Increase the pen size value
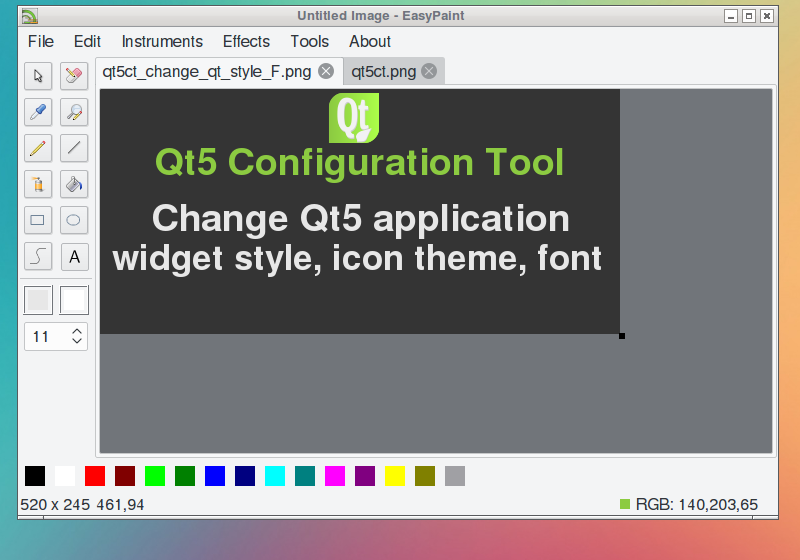 pyautogui.click(x=77, y=332)
